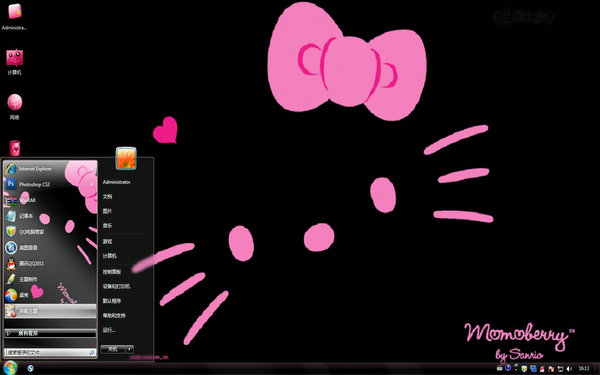The width and height of the screenshot is (600, 375).
Task: Open 游戏 in the Start menu
Action: [x=108, y=241]
